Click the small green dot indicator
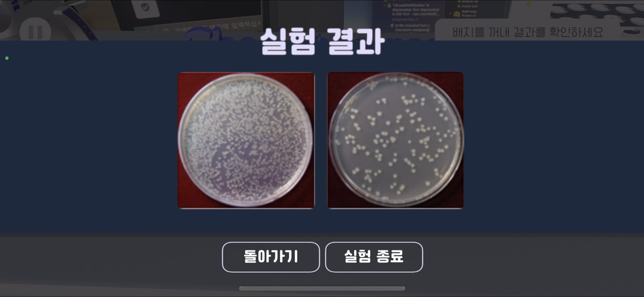644x297 pixels. (x=7, y=58)
